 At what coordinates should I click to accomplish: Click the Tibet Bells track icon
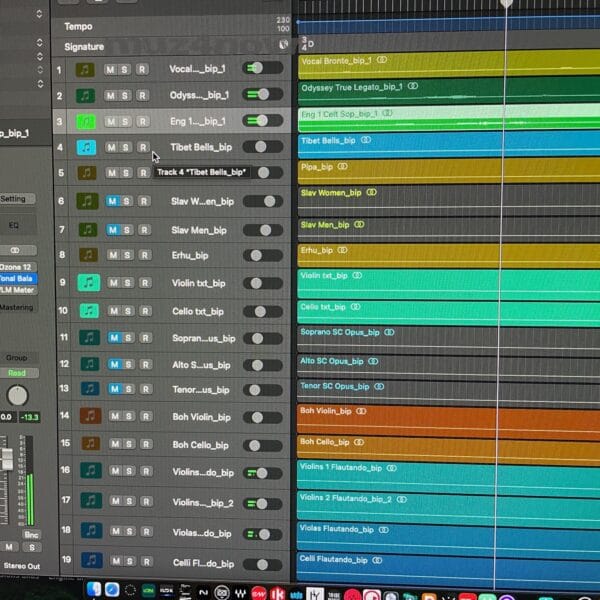point(86,147)
